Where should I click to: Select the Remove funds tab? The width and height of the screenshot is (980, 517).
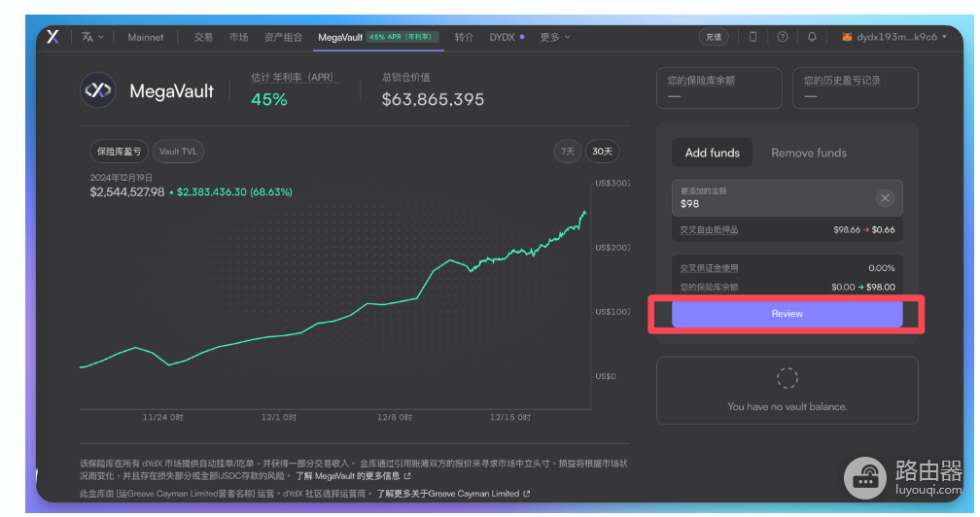[808, 153]
